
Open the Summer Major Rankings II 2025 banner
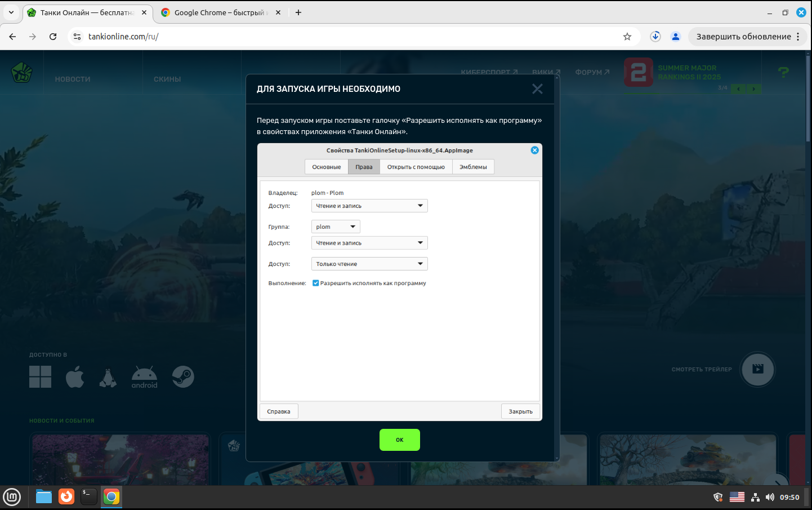click(673, 73)
